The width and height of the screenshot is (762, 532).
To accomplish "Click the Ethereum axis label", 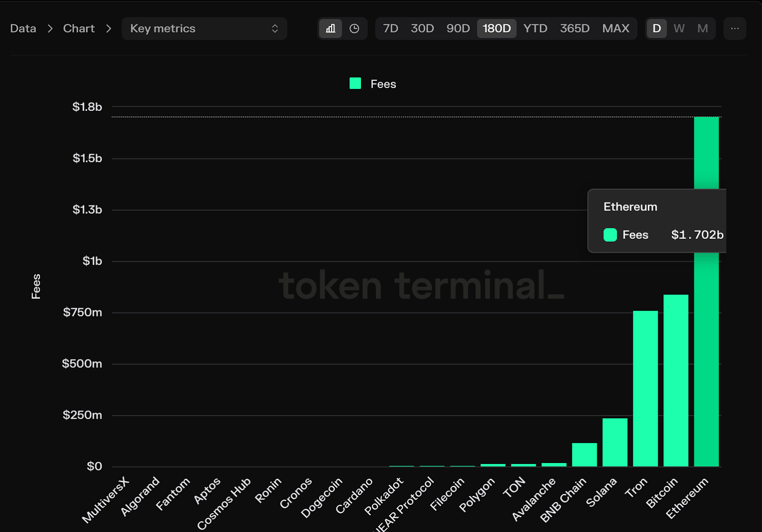I will 687,498.
